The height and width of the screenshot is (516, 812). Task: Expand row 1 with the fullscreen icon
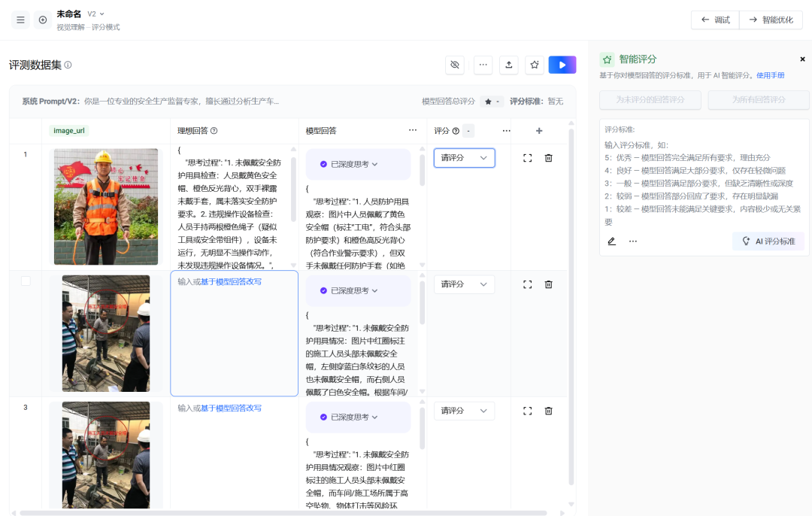point(527,158)
